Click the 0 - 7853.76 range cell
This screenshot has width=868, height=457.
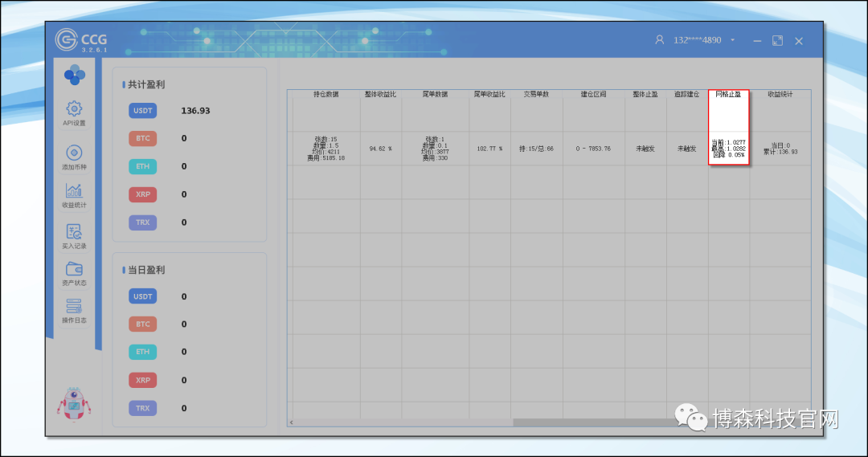click(593, 149)
